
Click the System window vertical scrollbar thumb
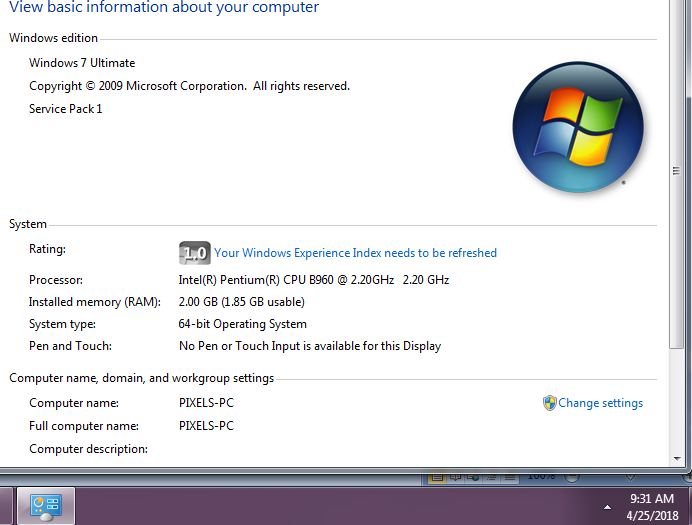tap(676, 172)
